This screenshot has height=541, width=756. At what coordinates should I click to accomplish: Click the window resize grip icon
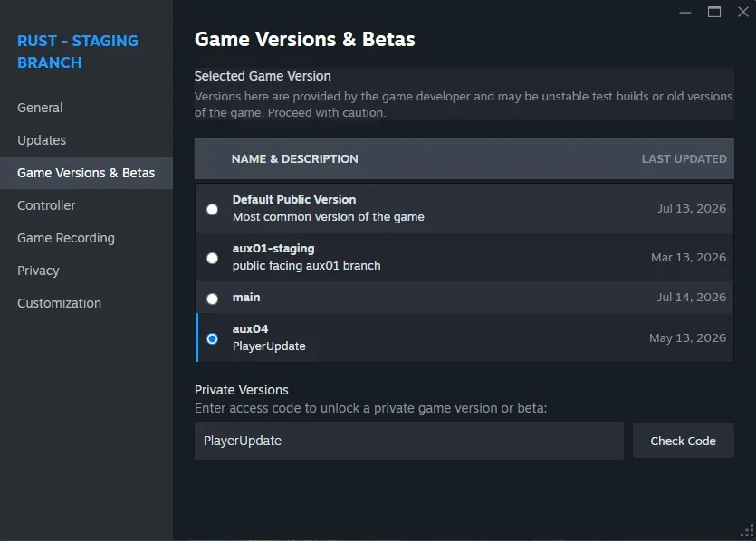tap(747, 531)
